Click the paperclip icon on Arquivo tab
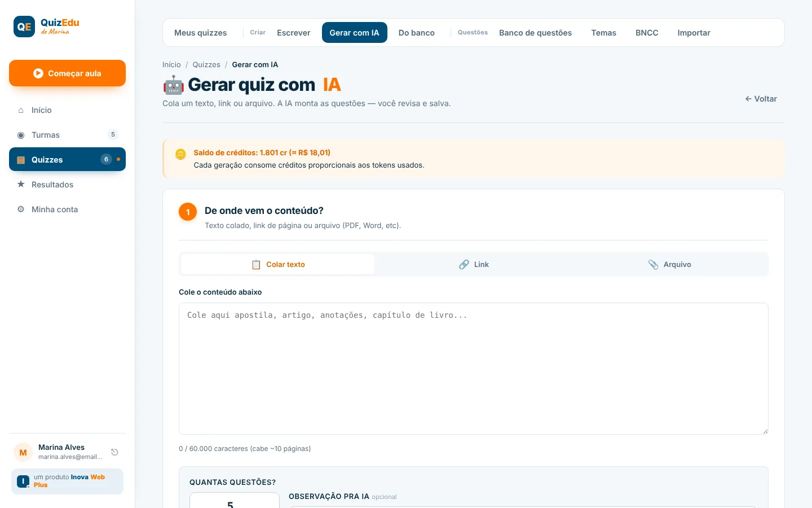 [654, 264]
